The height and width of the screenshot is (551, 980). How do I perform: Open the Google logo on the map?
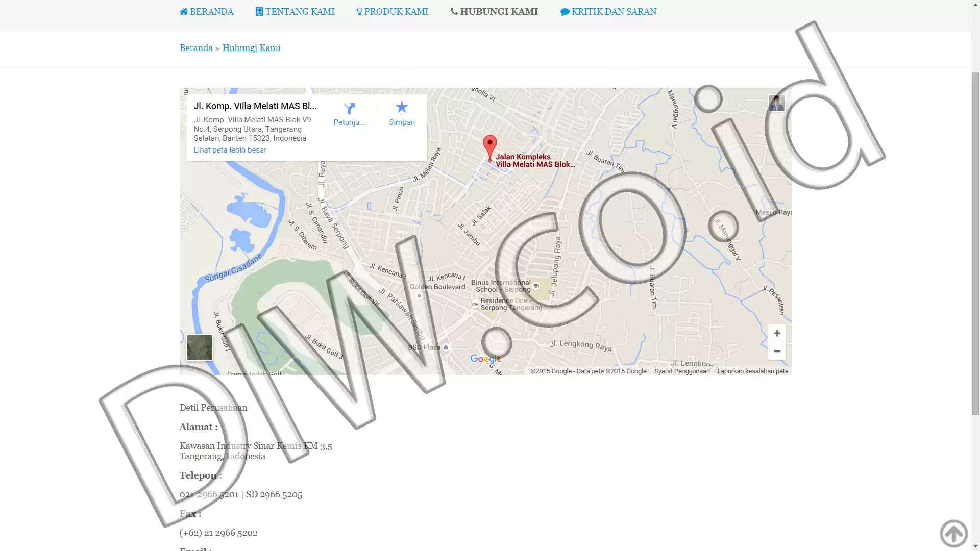click(x=485, y=359)
